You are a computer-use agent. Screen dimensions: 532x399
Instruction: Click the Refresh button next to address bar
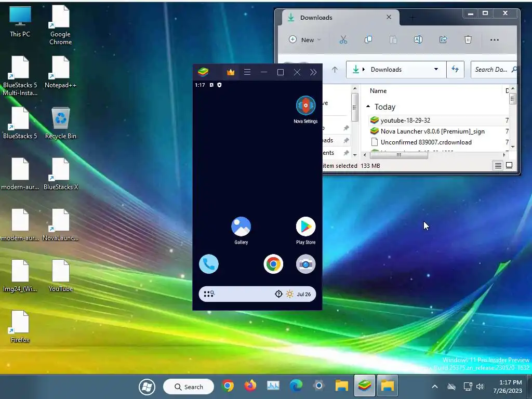[x=455, y=70]
